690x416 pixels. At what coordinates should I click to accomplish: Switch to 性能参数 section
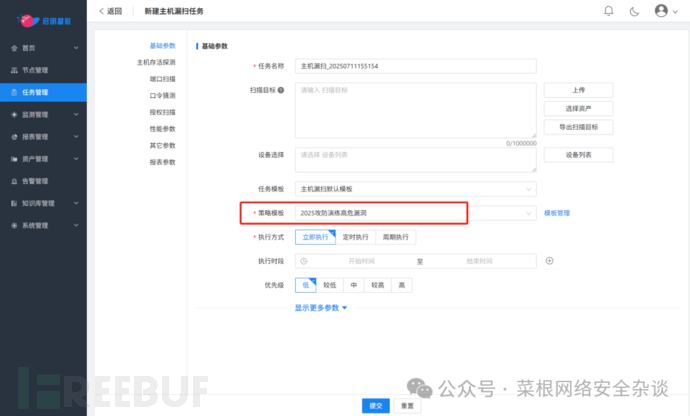[162, 129]
